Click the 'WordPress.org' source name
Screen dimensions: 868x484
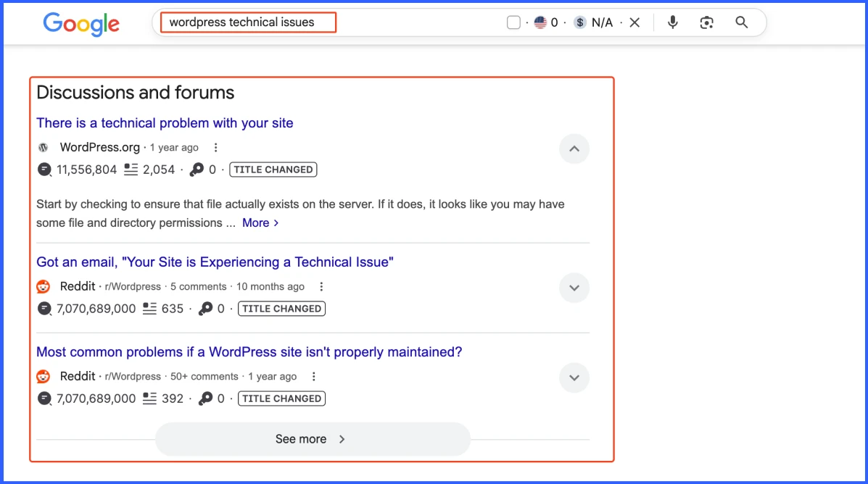tap(99, 148)
